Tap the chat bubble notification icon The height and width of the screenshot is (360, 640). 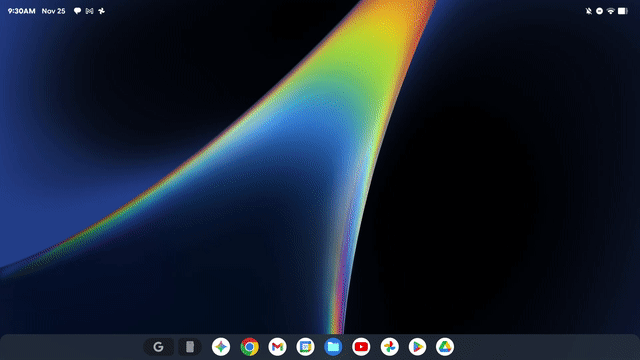[x=77, y=11]
